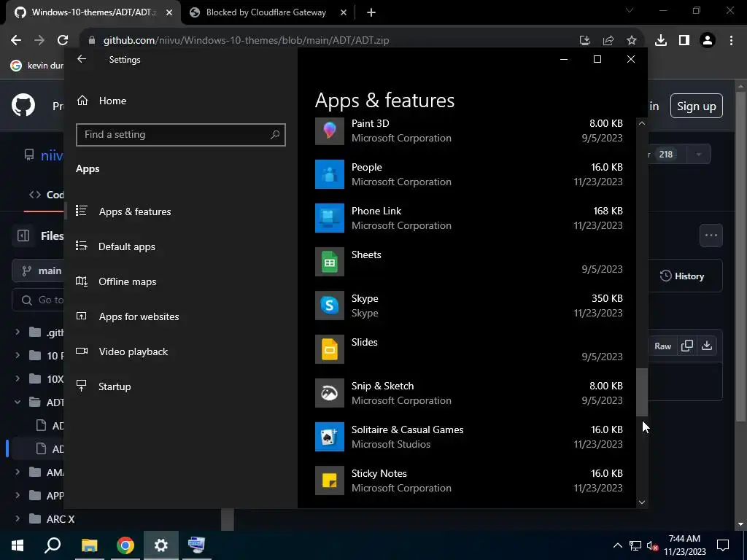This screenshot has width=747, height=560.
Task: Click the muted volume tray icon
Action: coord(652,545)
